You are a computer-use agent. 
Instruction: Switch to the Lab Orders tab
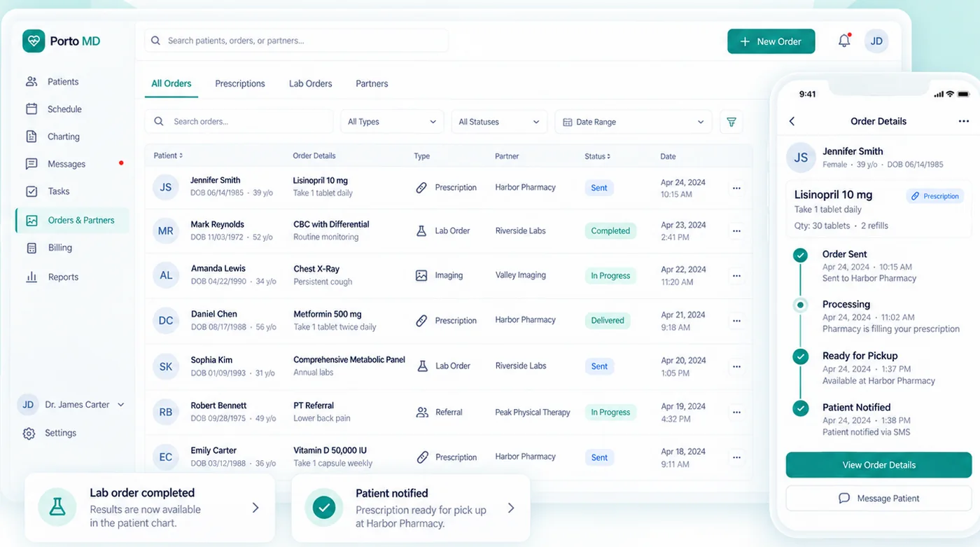[x=311, y=83]
